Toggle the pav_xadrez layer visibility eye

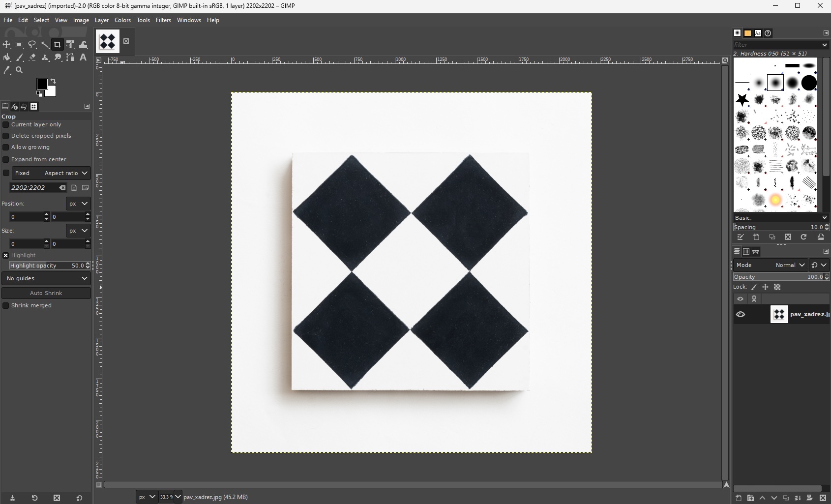(741, 315)
